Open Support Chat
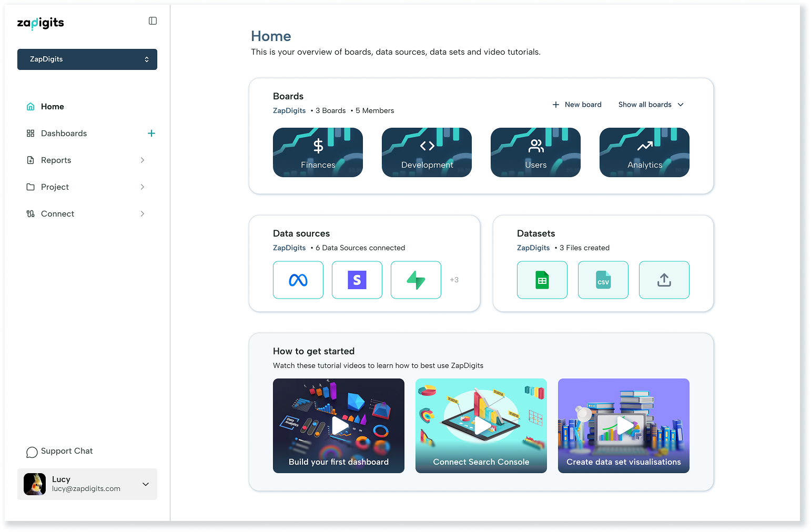Image resolution: width=811 pixels, height=532 pixels. 60,452
